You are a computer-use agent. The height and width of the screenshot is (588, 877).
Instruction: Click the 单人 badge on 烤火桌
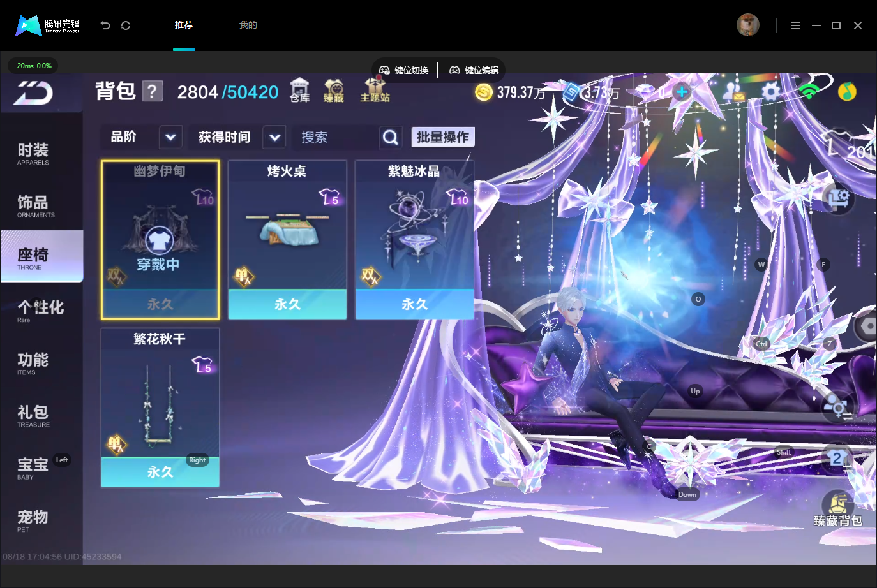point(243,276)
